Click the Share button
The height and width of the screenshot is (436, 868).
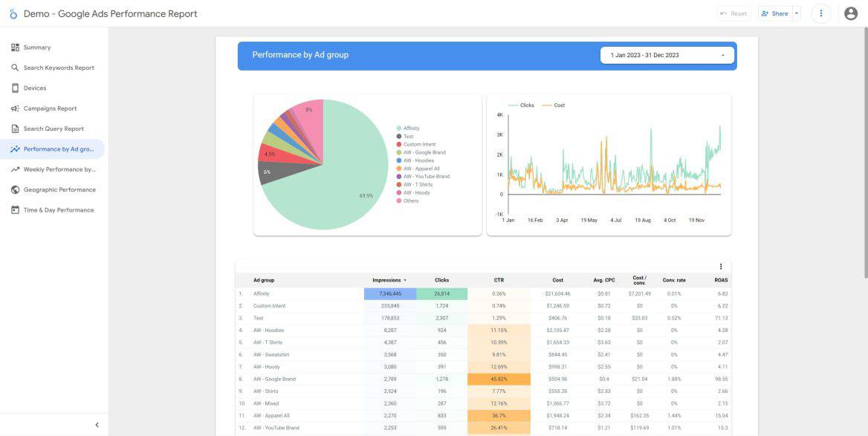click(775, 13)
